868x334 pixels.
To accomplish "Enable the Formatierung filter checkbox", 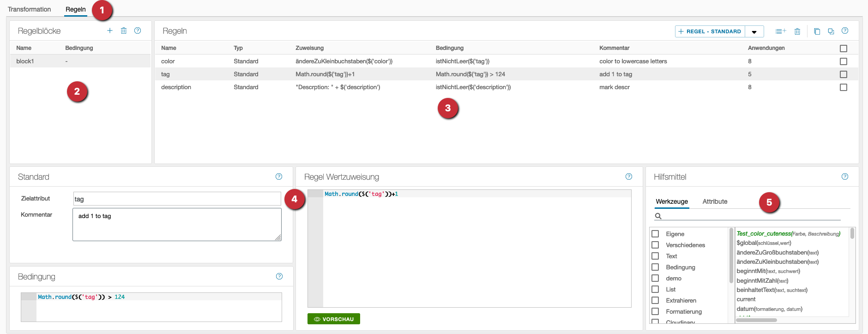I will coord(655,311).
